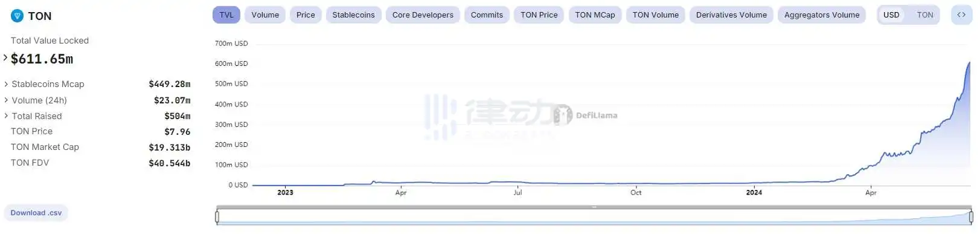Click the right range slider handle

coord(971,216)
